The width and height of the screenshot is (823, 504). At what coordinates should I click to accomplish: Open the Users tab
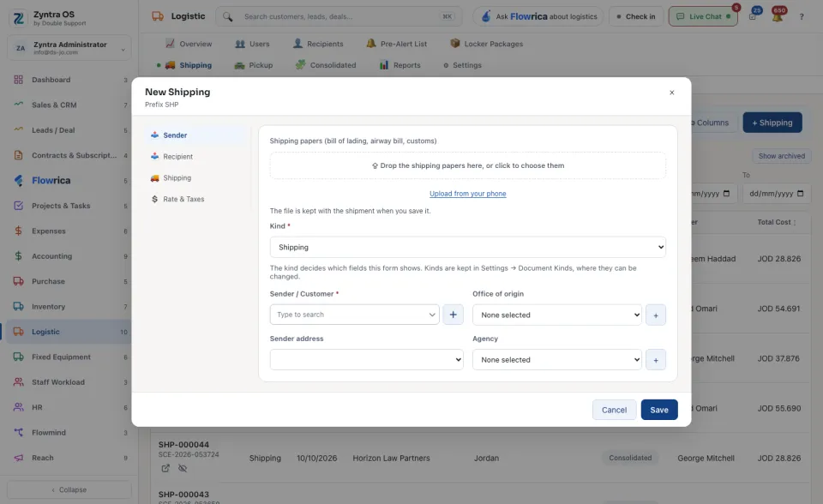[252, 44]
